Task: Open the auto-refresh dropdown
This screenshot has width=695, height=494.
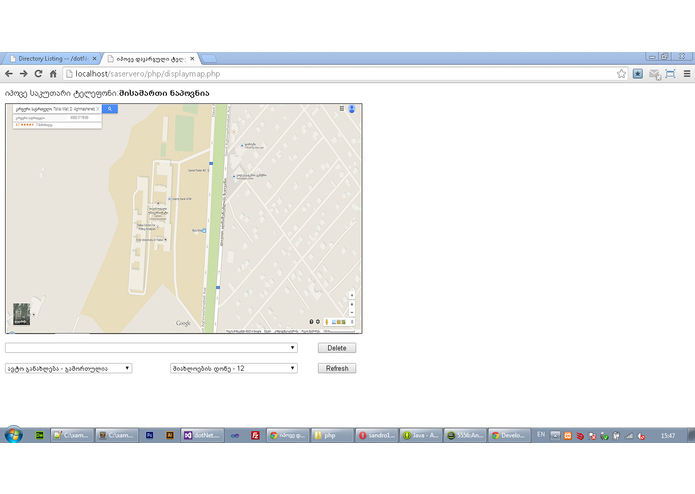Action: point(69,368)
